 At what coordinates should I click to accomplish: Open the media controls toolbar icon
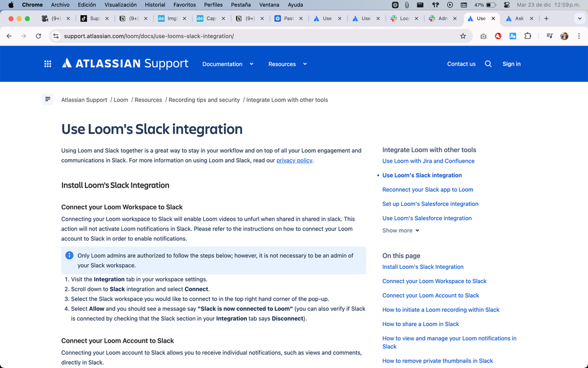(x=549, y=36)
